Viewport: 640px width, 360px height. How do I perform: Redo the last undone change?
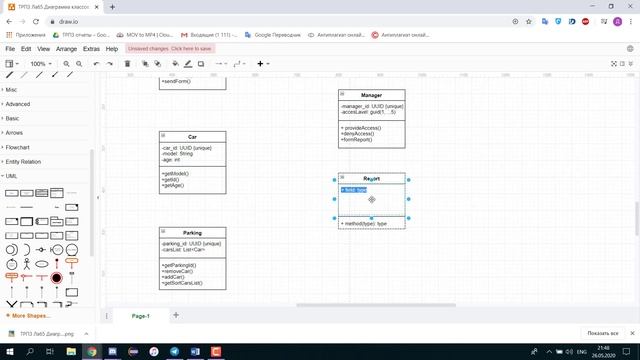point(109,64)
